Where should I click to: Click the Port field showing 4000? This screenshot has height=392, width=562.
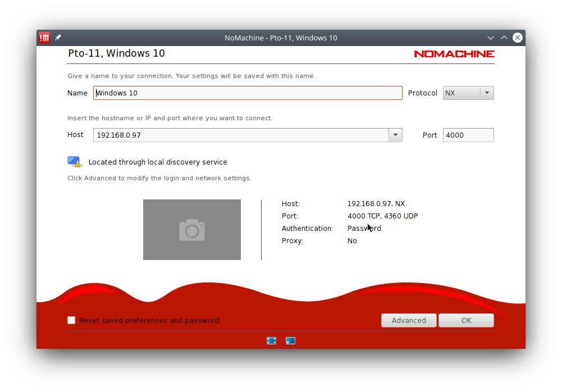click(468, 135)
